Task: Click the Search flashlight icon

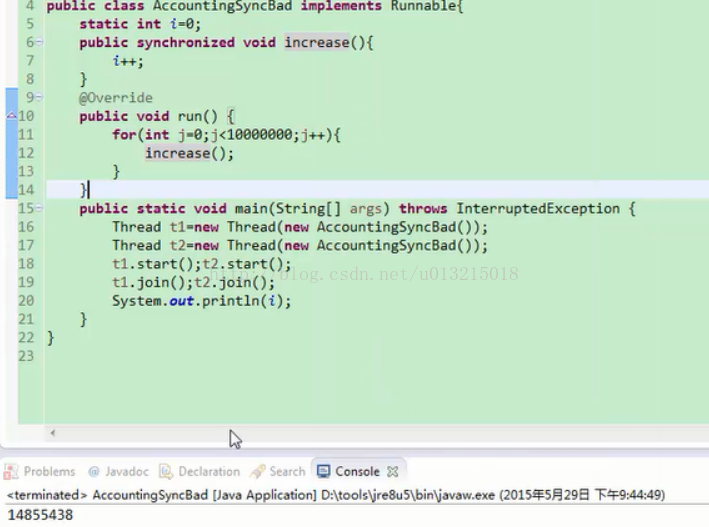Action: point(257,471)
